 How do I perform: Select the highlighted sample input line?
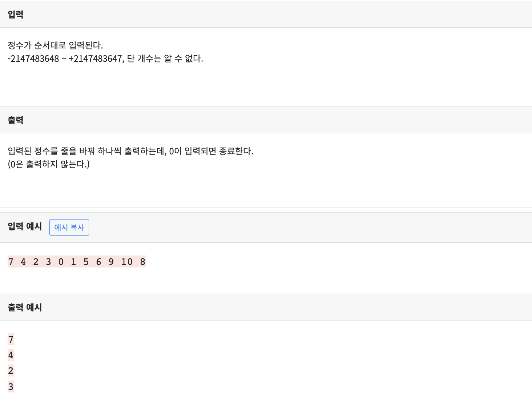[x=76, y=262]
